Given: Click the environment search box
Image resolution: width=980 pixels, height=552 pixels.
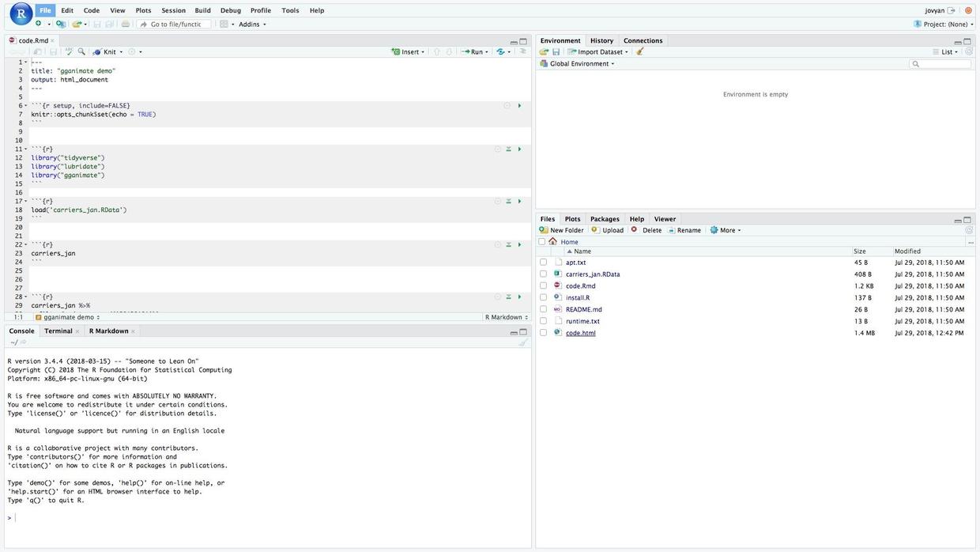Looking at the screenshot, I should pyautogui.click(x=944, y=64).
